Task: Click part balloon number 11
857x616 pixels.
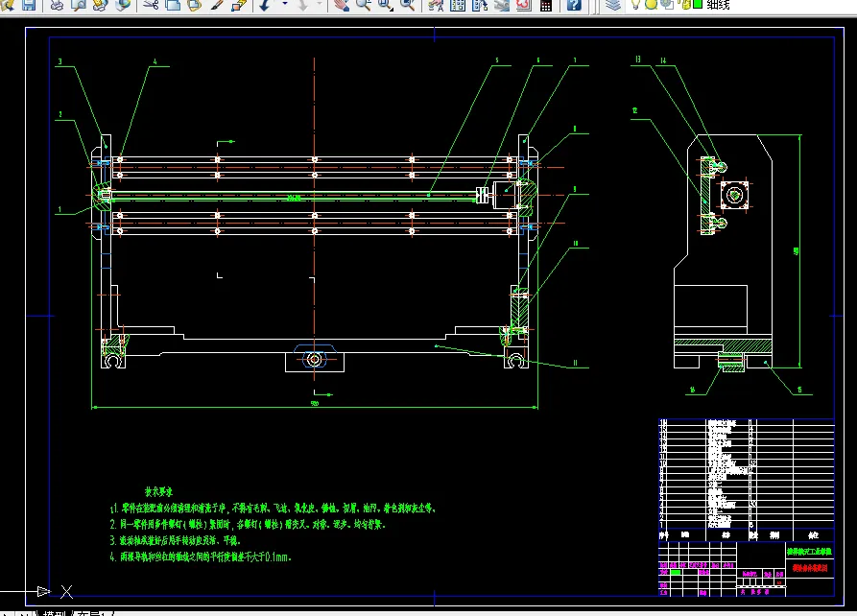Action: 575,363
